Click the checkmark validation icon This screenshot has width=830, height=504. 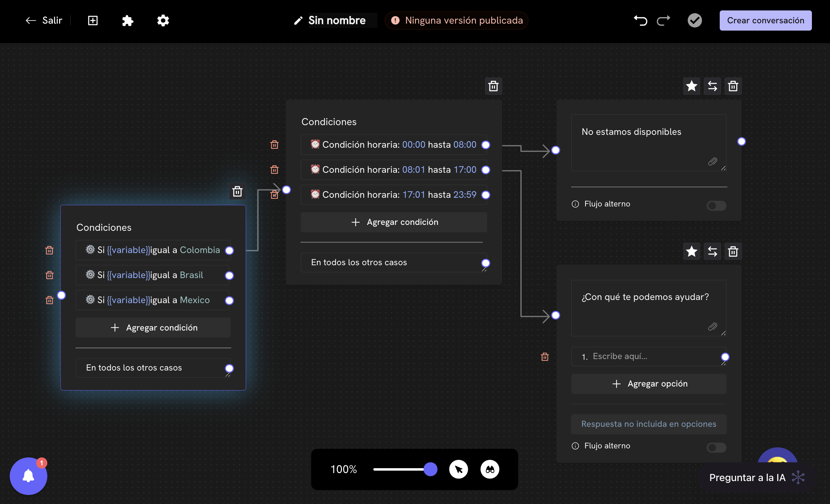[695, 21]
